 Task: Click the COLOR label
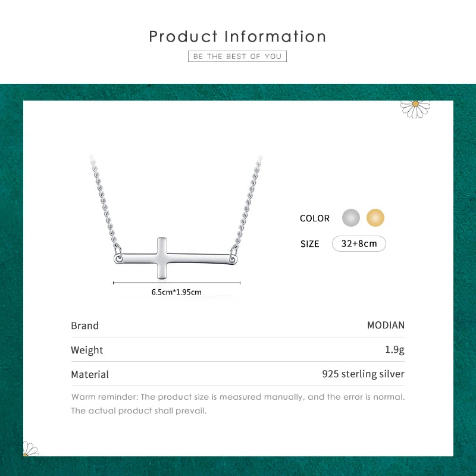pyautogui.click(x=315, y=218)
